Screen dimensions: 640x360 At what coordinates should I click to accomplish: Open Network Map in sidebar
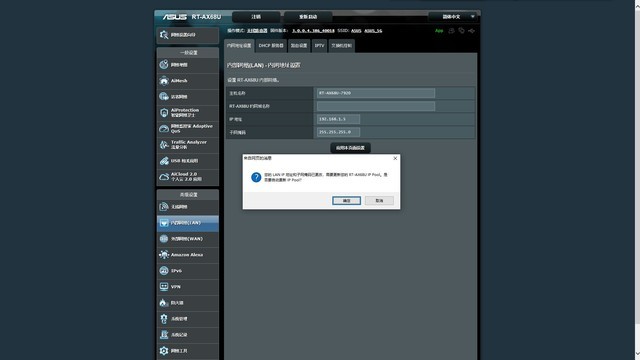point(187,65)
